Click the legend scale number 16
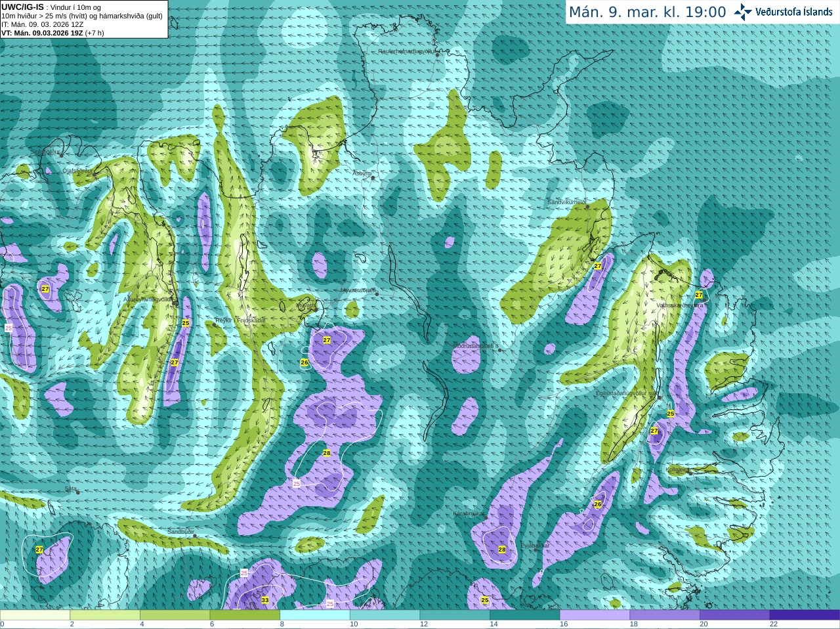 (564, 624)
